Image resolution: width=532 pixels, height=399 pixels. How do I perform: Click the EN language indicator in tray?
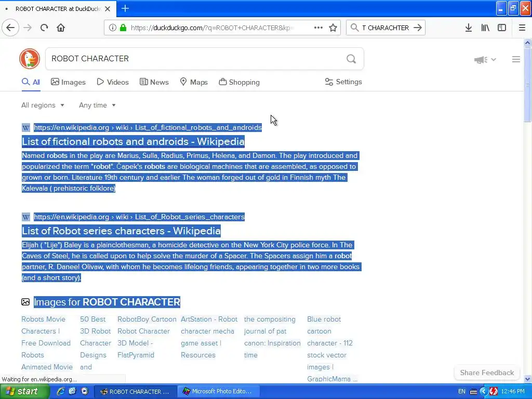pyautogui.click(x=462, y=391)
